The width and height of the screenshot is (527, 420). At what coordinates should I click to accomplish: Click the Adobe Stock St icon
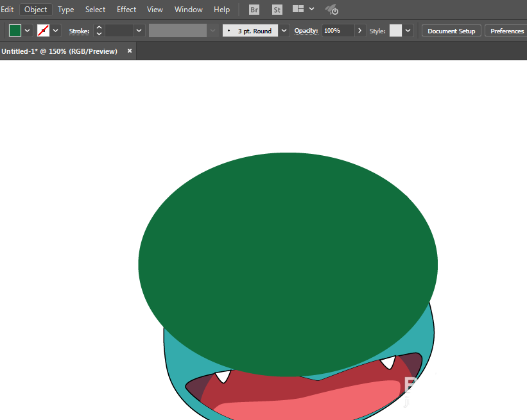coord(277,10)
